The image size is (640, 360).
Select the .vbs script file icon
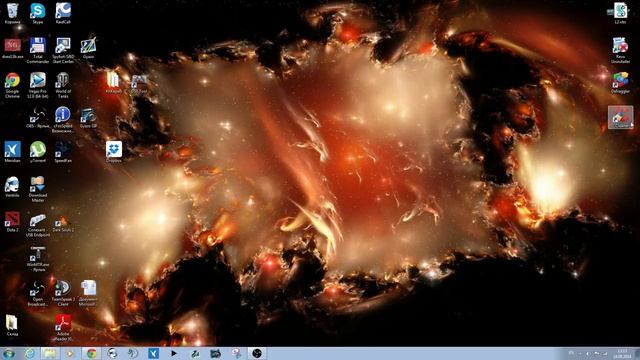tap(620, 13)
